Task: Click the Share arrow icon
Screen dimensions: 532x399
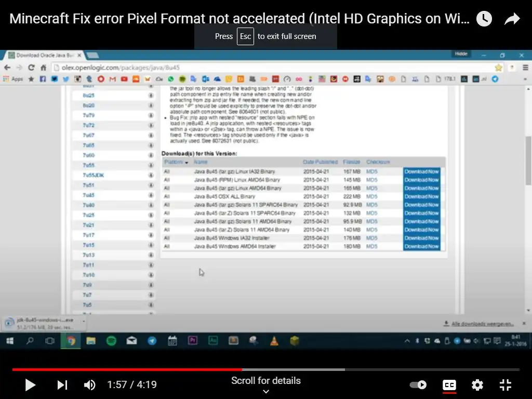Action: click(512, 19)
